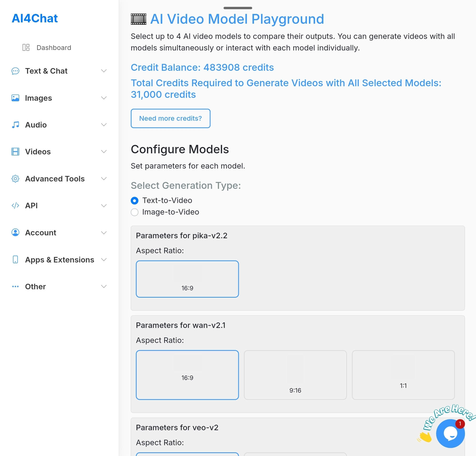
Task: Click the Videos film strip icon
Action: tap(15, 152)
